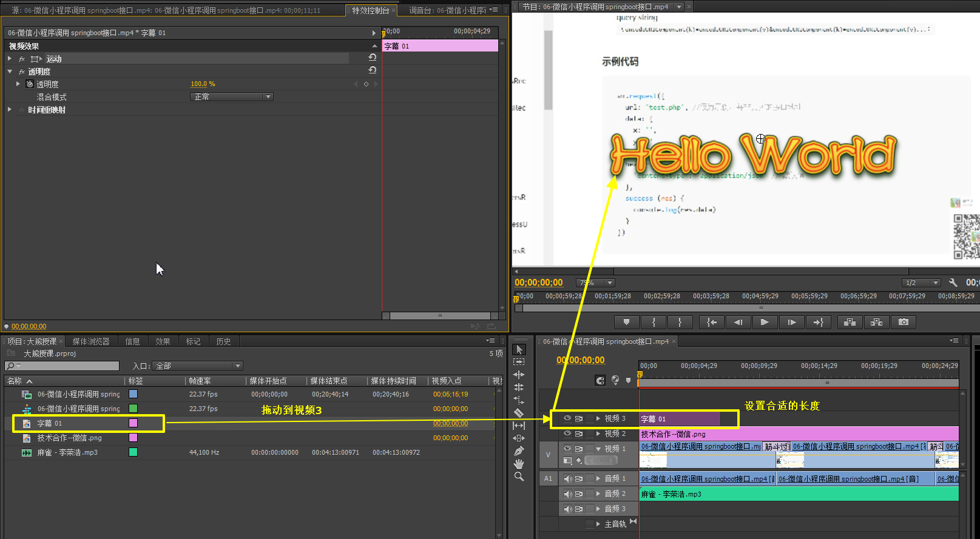Click Set Encore chapter marker icon in timeline
The image size is (980, 539).
coord(615,380)
